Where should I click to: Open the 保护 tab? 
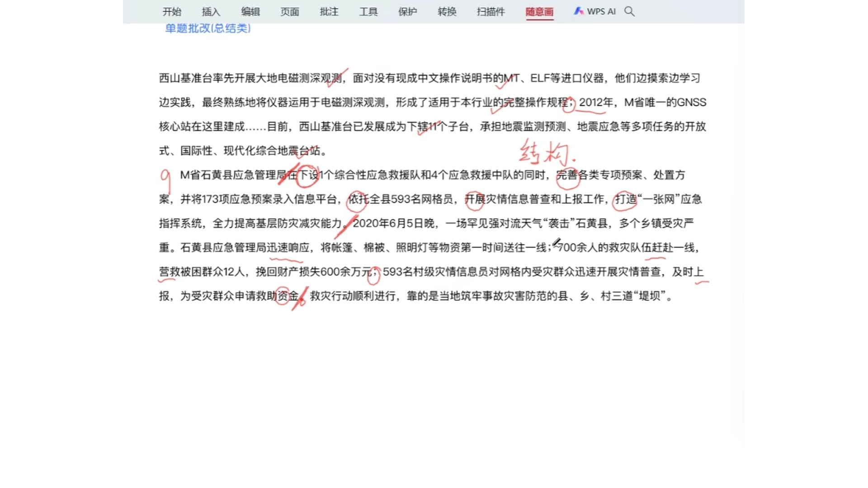coord(407,12)
